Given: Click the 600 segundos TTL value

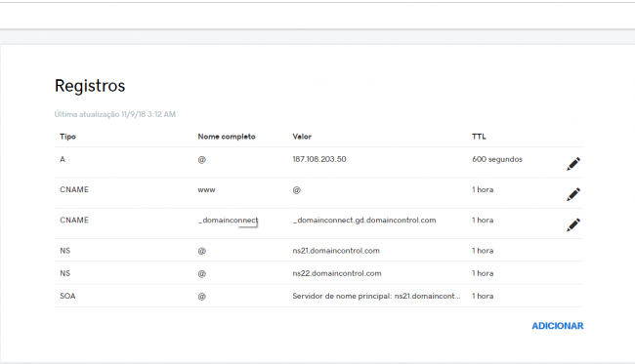Looking at the screenshot, I should [497, 159].
